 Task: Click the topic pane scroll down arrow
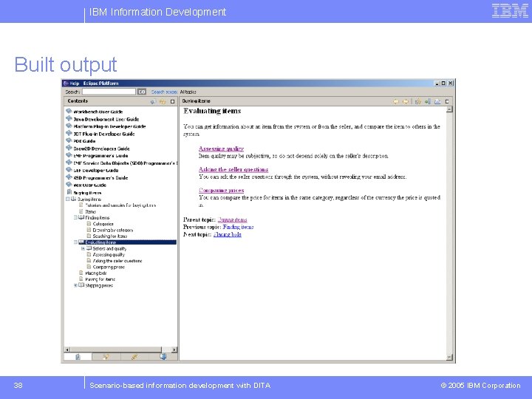pyautogui.click(x=449, y=357)
